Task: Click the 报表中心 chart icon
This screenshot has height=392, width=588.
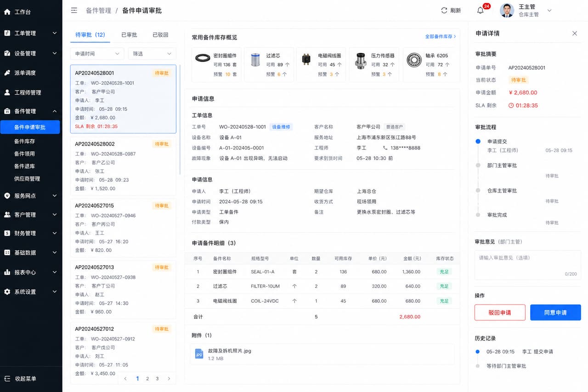Action: pyautogui.click(x=7, y=272)
